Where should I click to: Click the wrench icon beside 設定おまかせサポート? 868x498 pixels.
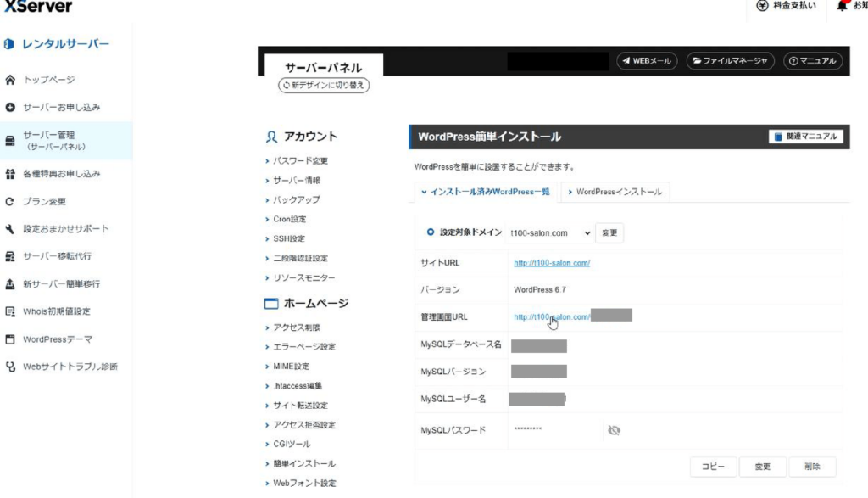point(10,229)
